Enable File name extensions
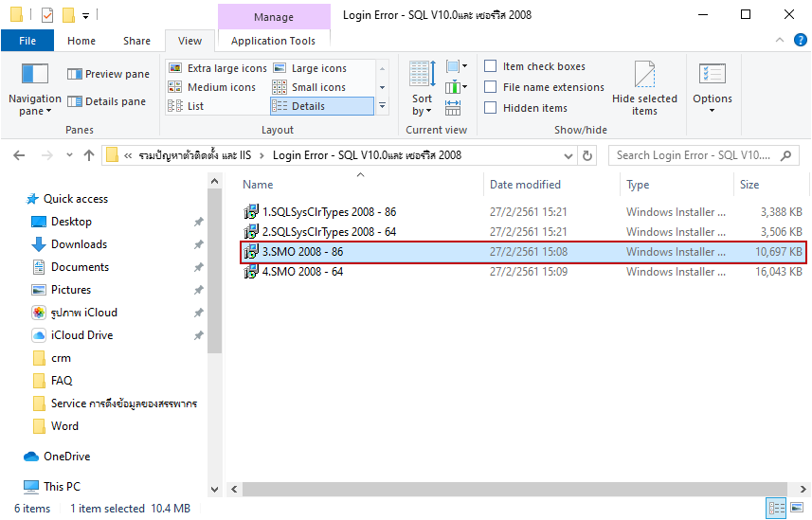This screenshot has width=812, height=520. pos(491,87)
